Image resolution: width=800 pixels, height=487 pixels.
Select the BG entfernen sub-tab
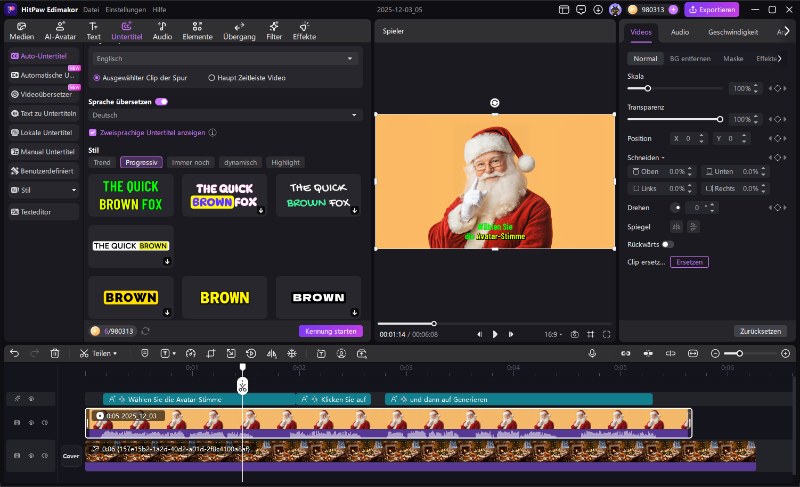click(690, 59)
